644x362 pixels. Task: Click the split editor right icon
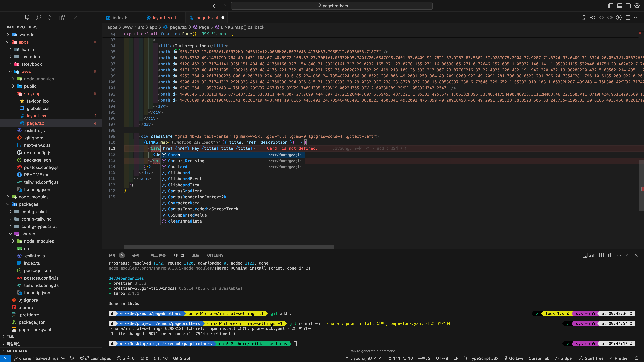point(628,17)
